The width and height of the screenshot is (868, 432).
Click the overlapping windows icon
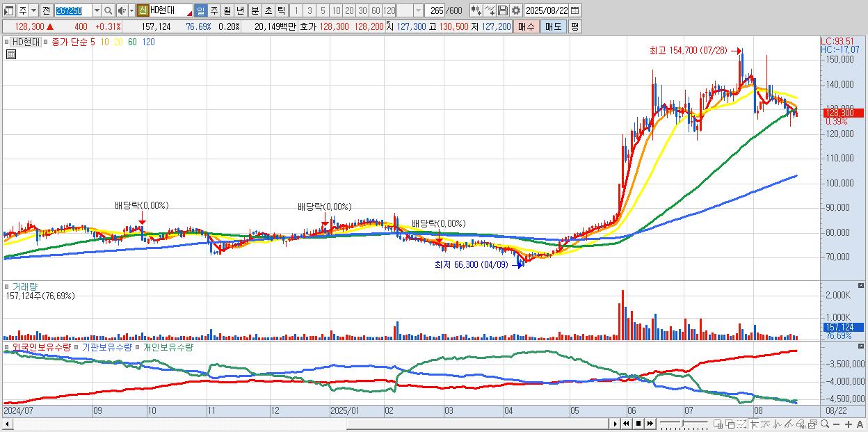point(730,424)
